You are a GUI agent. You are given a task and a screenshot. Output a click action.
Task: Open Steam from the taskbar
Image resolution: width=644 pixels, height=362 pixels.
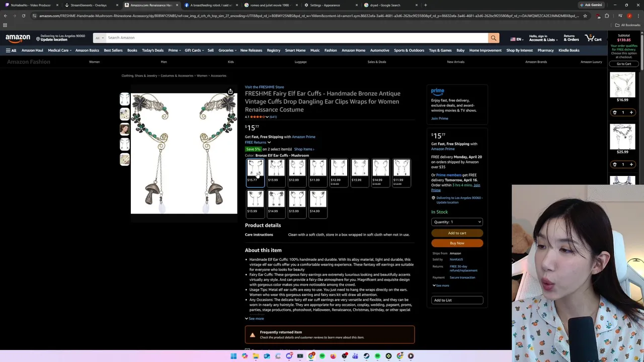coord(366,356)
